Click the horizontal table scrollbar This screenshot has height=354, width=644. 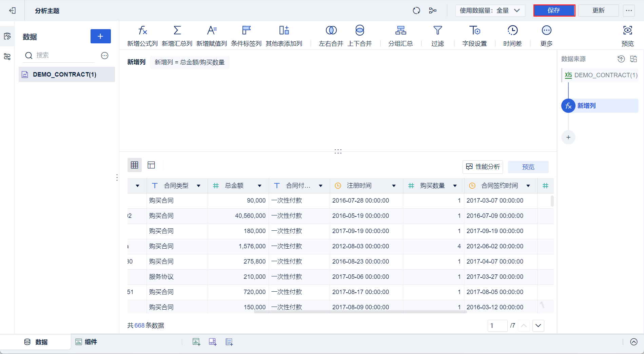[360, 312]
